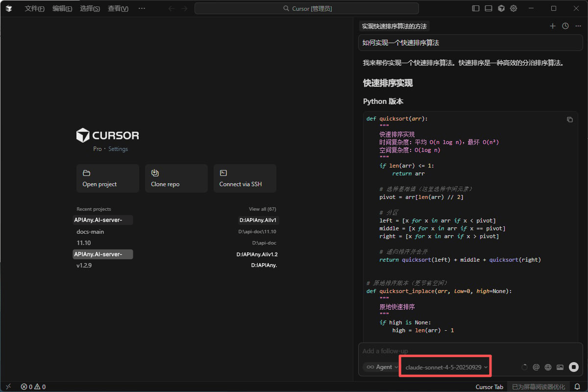Toggle the bottom panel layout icon
588x392 pixels.
click(x=489, y=8)
